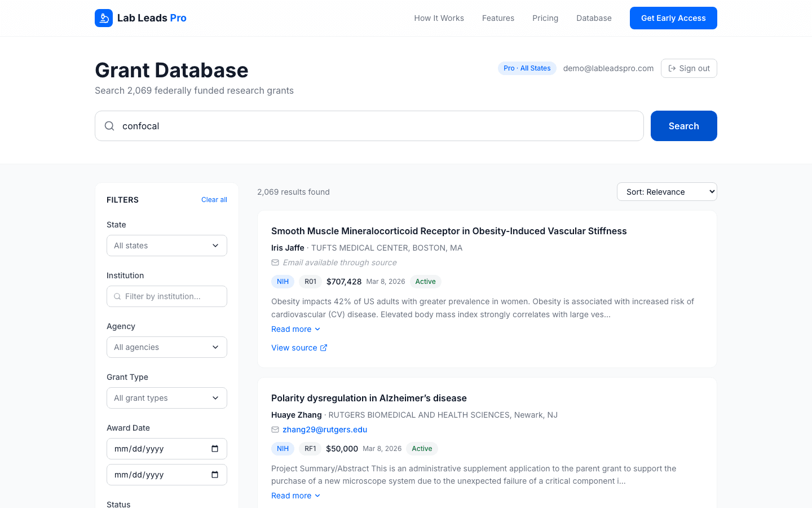The height and width of the screenshot is (508, 812).
Task: Click the 'Mar 8, 2026' date on the RF1 grant
Action: [x=382, y=449]
